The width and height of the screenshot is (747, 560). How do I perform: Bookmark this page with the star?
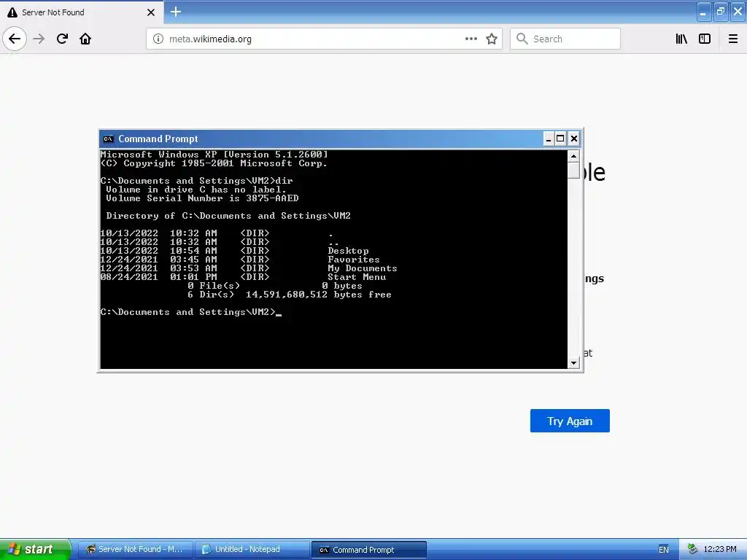[x=492, y=39]
